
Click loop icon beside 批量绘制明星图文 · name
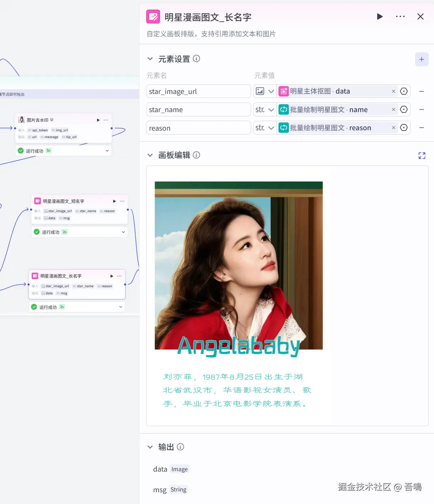(x=284, y=109)
